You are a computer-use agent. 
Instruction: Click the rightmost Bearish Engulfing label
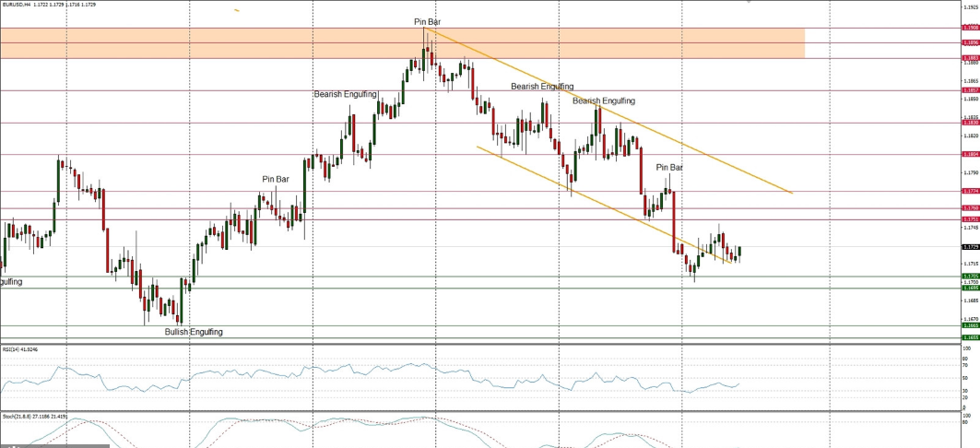(603, 100)
